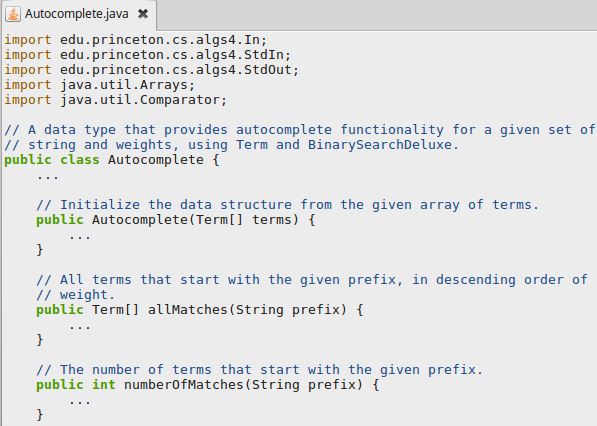
Task: Click the 'String prefix' parameter of allMatches
Action: click(x=287, y=310)
